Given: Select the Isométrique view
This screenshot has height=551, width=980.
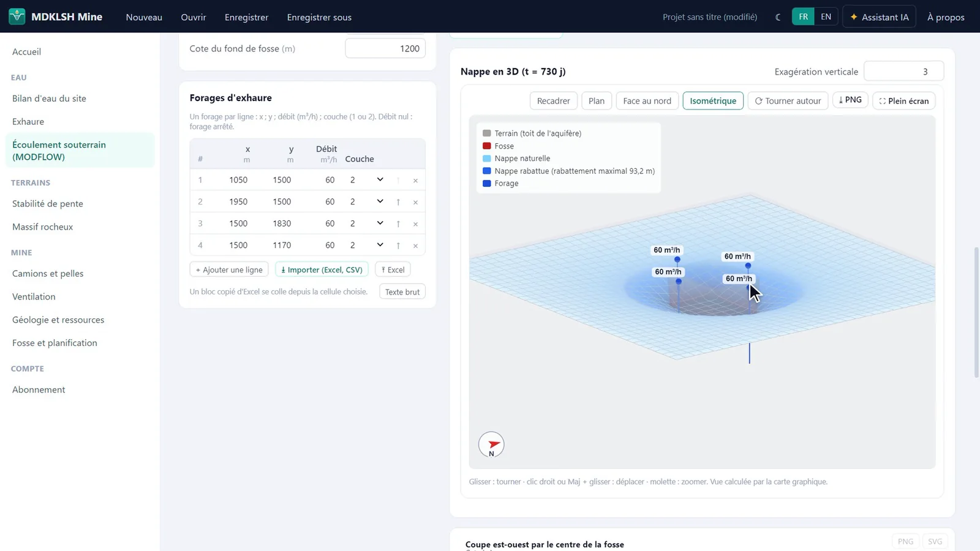Looking at the screenshot, I should point(713,101).
